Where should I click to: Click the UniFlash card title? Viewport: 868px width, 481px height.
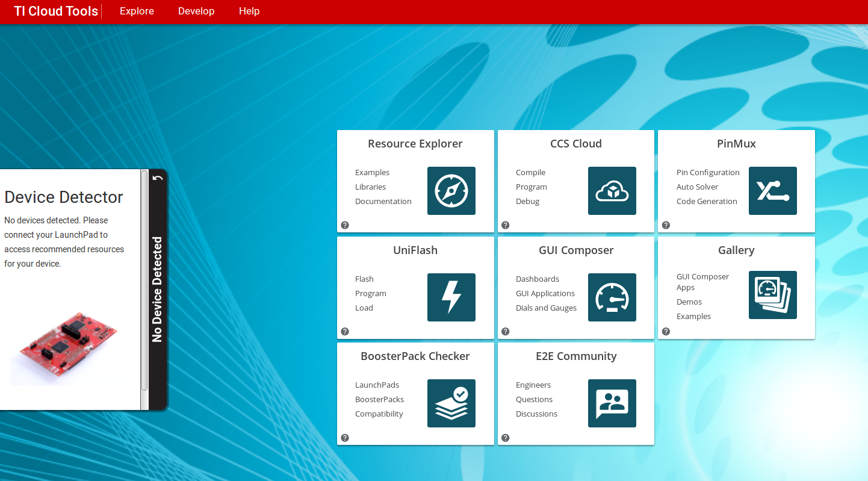click(x=415, y=250)
